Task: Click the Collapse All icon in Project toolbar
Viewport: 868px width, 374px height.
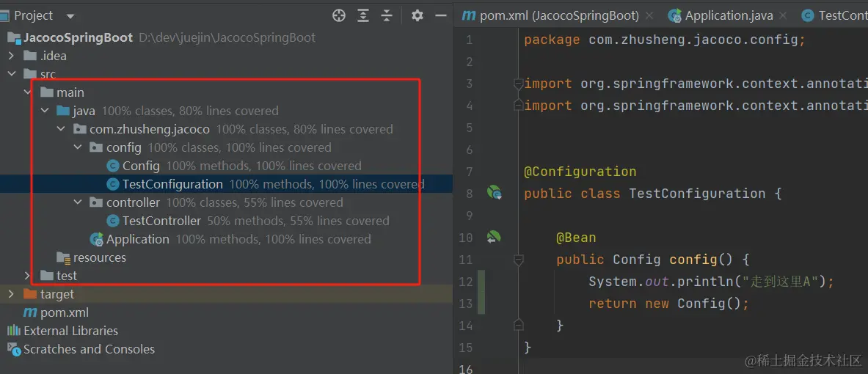Action: pyautogui.click(x=387, y=15)
